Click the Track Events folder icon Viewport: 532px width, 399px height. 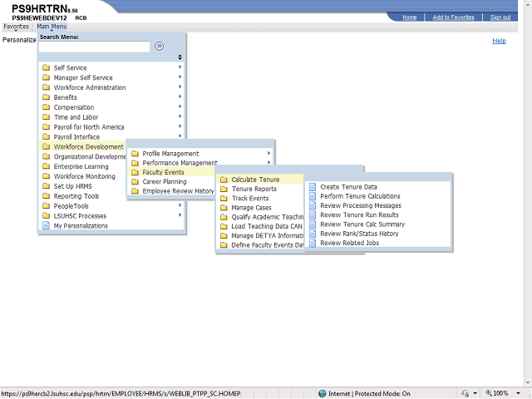(224, 198)
